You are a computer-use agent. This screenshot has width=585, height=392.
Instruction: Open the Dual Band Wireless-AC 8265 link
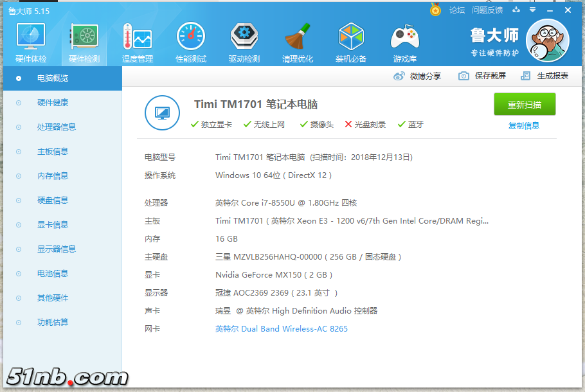tap(282, 329)
